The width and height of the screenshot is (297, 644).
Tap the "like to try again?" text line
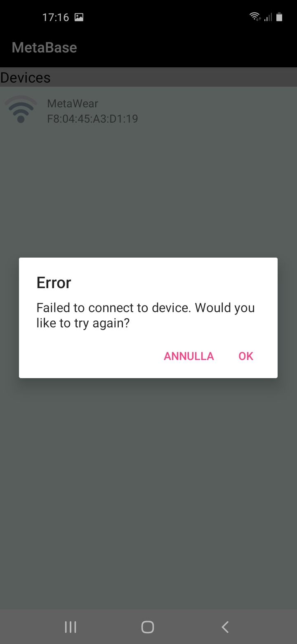[83, 323]
